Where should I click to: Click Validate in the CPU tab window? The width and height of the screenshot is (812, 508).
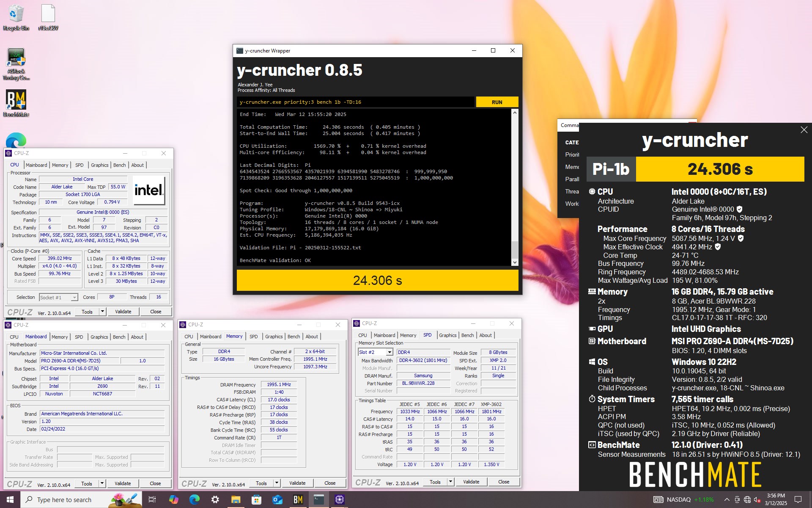(123, 312)
